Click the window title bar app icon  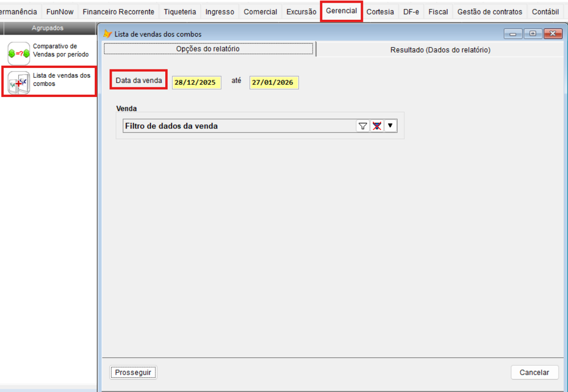point(108,34)
